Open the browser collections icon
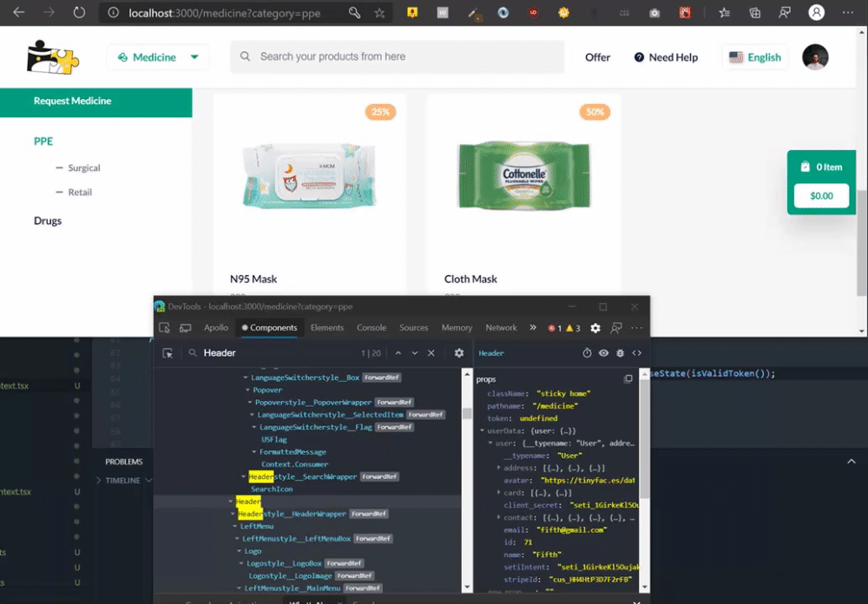This screenshot has height=604, width=868. click(x=754, y=13)
